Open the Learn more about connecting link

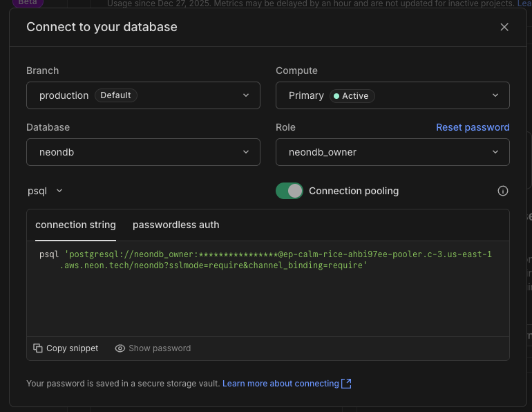287,384
